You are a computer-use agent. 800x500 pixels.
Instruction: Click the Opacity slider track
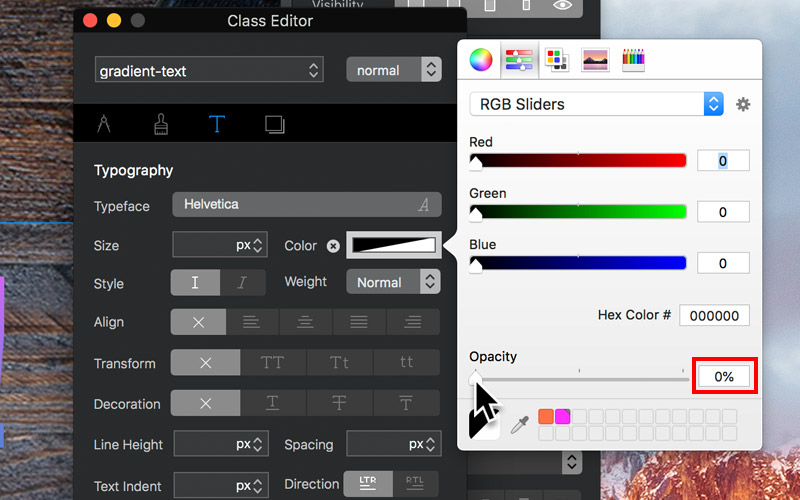[579, 379]
